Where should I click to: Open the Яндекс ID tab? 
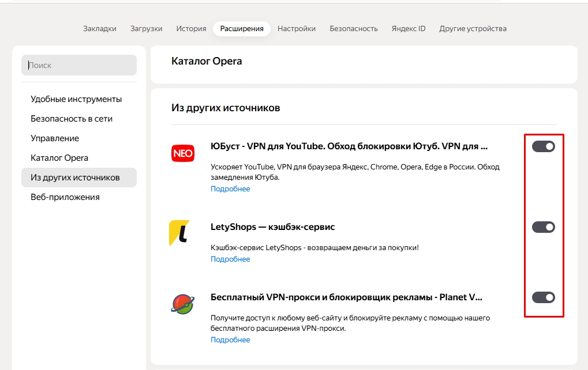(409, 29)
